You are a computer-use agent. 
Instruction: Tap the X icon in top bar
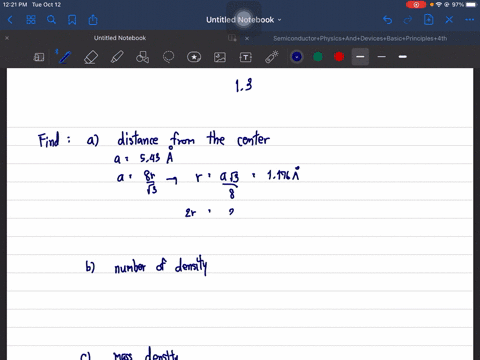449,20
